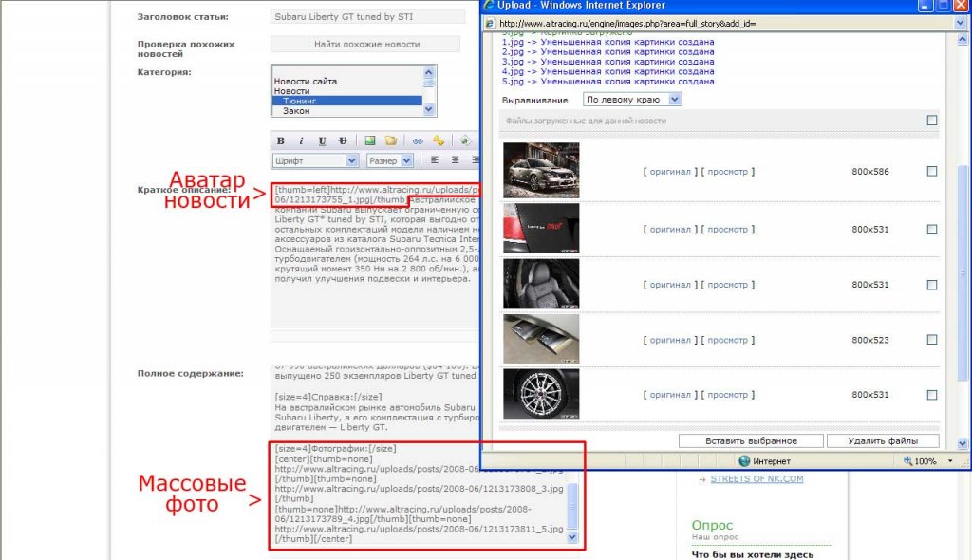972x560 pixels.
Task: Click the full content textarea scroll-down arrow
Action: click(x=572, y=537)
